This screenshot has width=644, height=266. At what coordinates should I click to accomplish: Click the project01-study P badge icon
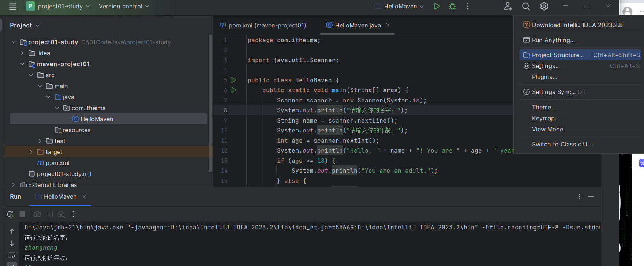[30, 6]
